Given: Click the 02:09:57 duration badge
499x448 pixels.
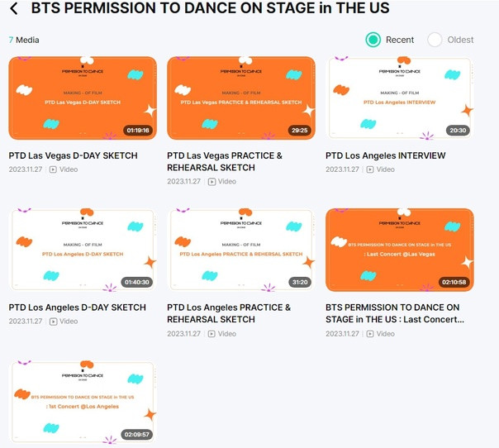Looking at the screenshot, I should pos(137,434).
